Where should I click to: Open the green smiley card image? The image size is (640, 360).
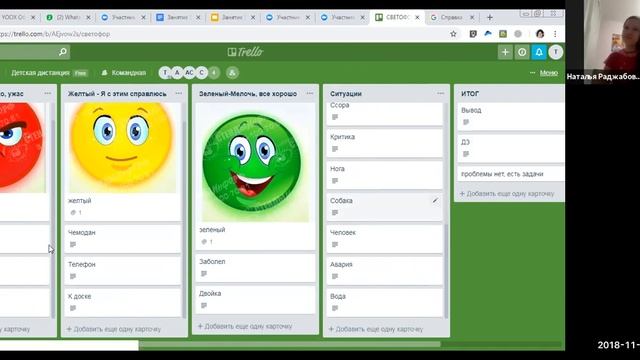coord(255,162)
